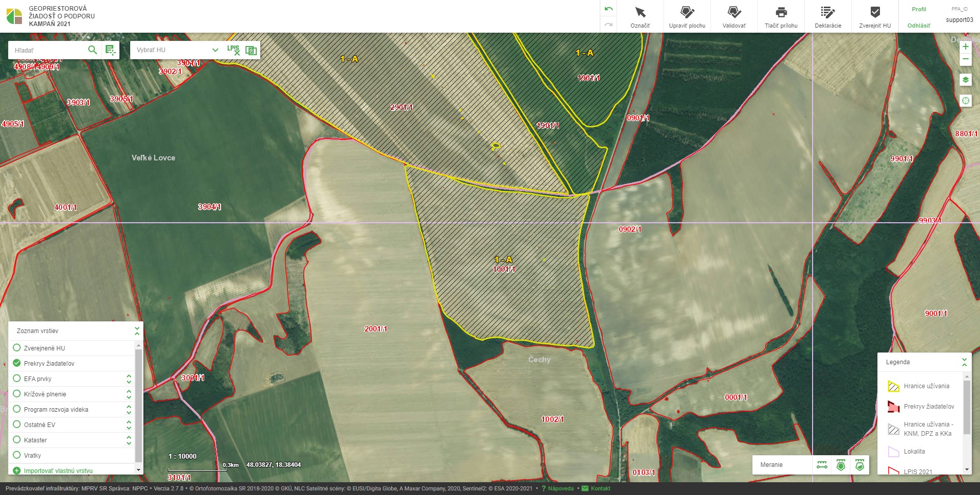Click the search magnifier icon
Screen dimensions: 980x495
[92, 50]
